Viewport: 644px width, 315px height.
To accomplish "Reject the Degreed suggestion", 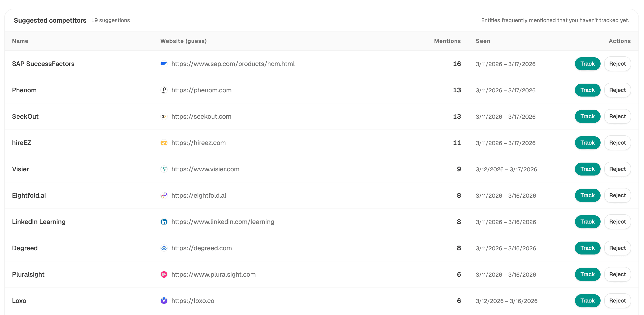I will click(617, 248).
